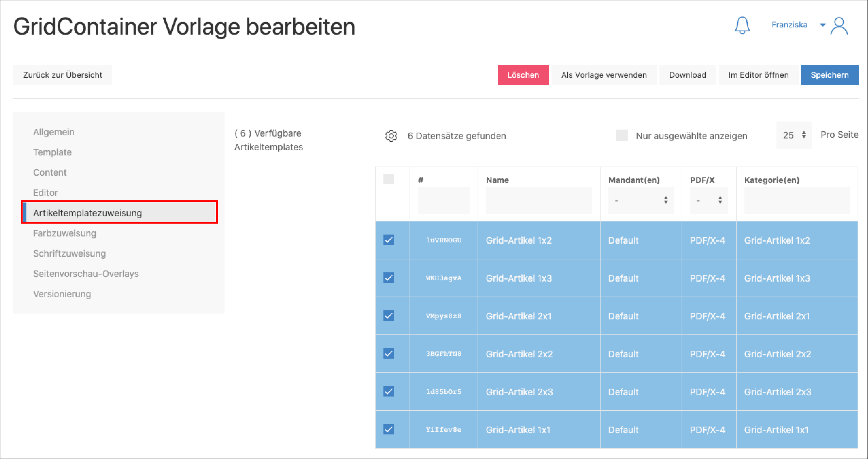Toggle the select-all header checkbox

tap(388, 179)
